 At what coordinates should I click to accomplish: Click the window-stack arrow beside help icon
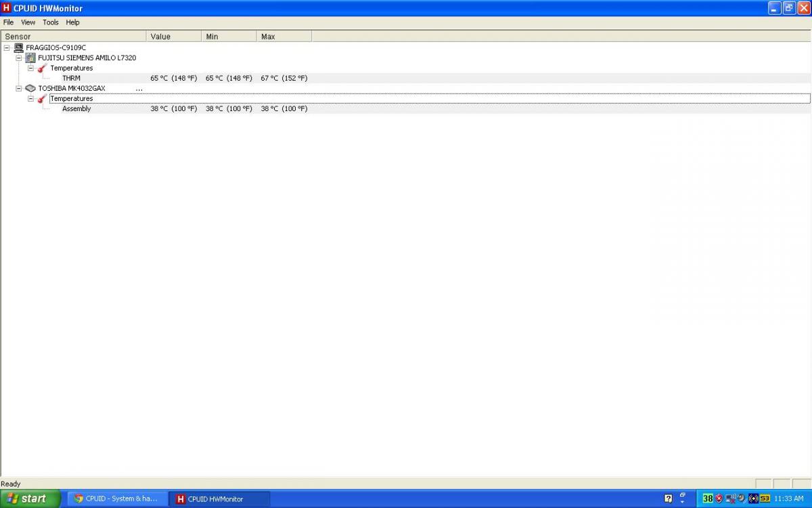pos(683,498)
